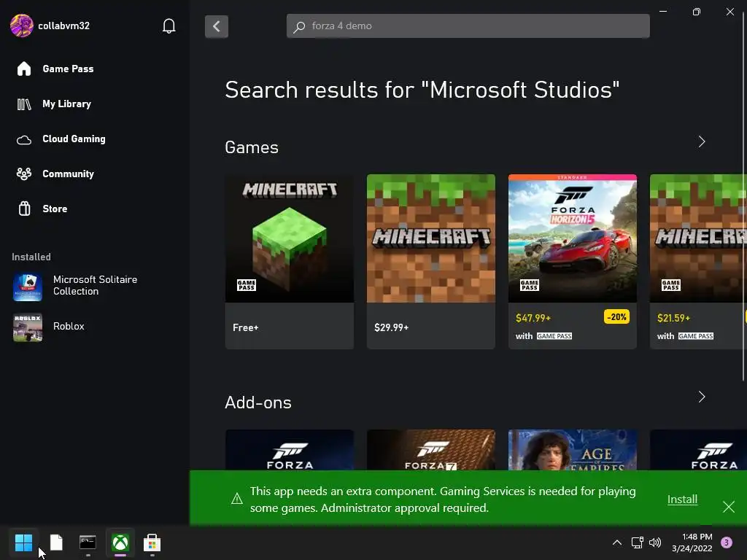Open the $21.59+ Minecraft card
The height and width of the screenshot is (560, 747).
pyautogui.click(x=697, y=262)
